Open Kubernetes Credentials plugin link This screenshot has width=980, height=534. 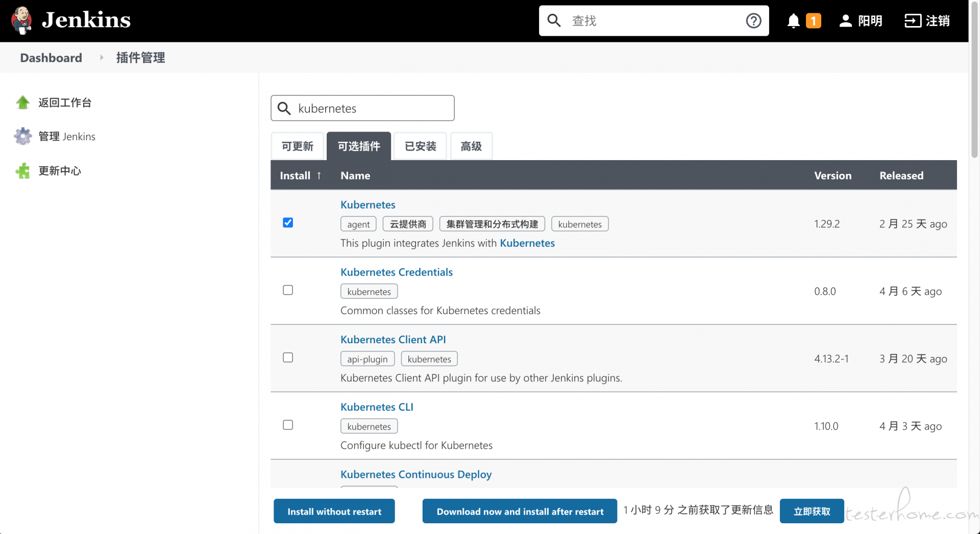(397, 272)
